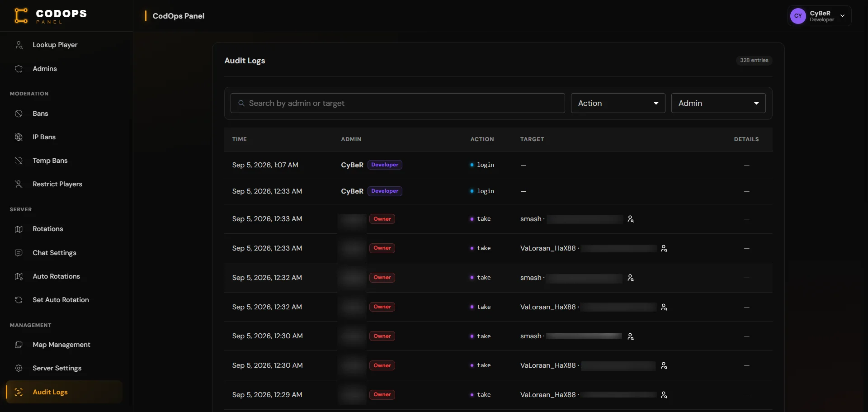Click the Chat Settings icon
868x412 pixels.
click(19, 253)
